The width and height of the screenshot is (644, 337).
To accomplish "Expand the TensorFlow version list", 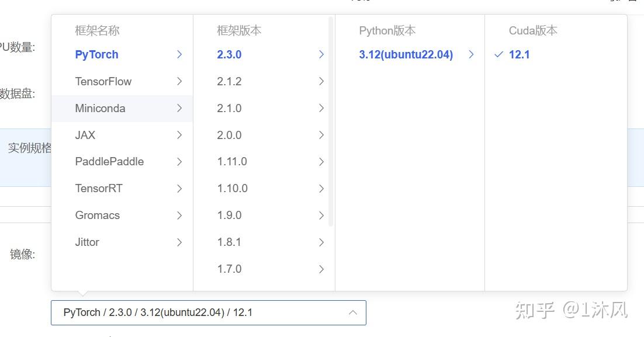I will click(179, 81).
